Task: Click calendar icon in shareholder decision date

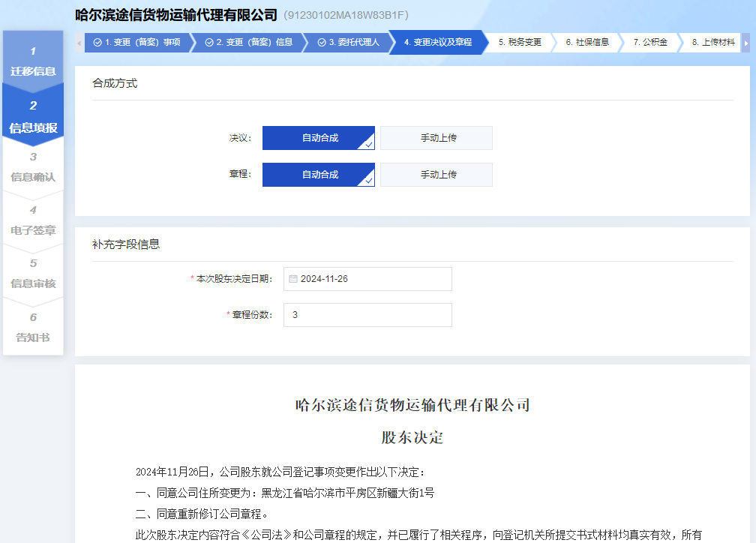Action: pos(293,279)
